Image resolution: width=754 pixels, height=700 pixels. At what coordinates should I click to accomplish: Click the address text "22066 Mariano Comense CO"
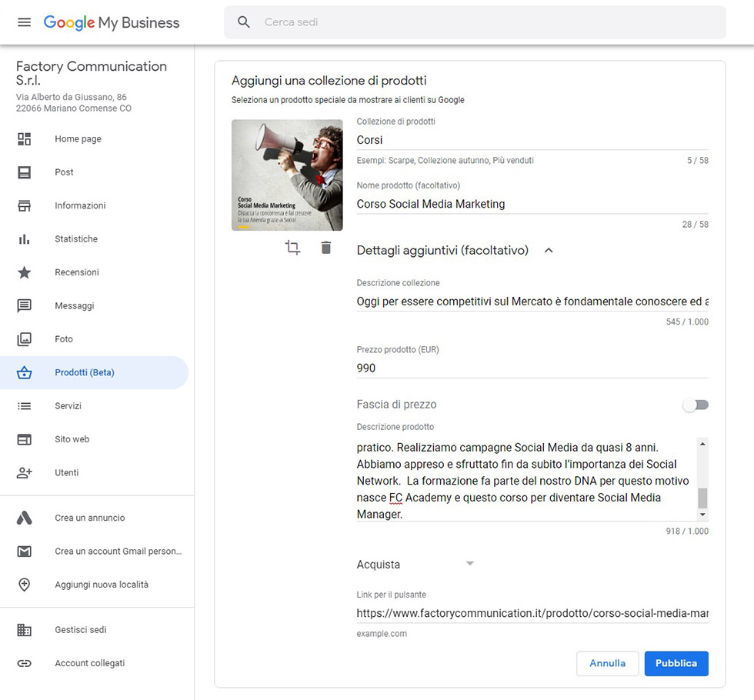pos(74,108)
